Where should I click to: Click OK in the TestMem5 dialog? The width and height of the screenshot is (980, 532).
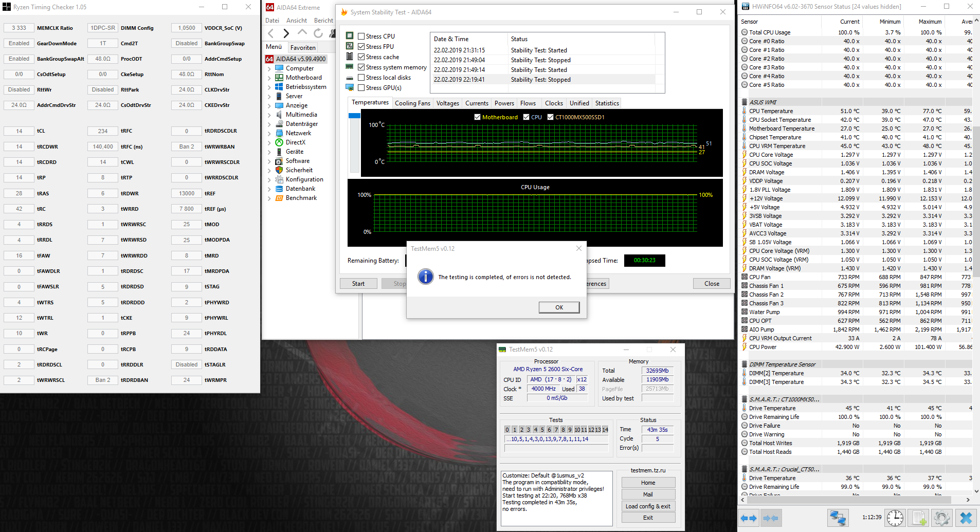[x=559, y=307]
